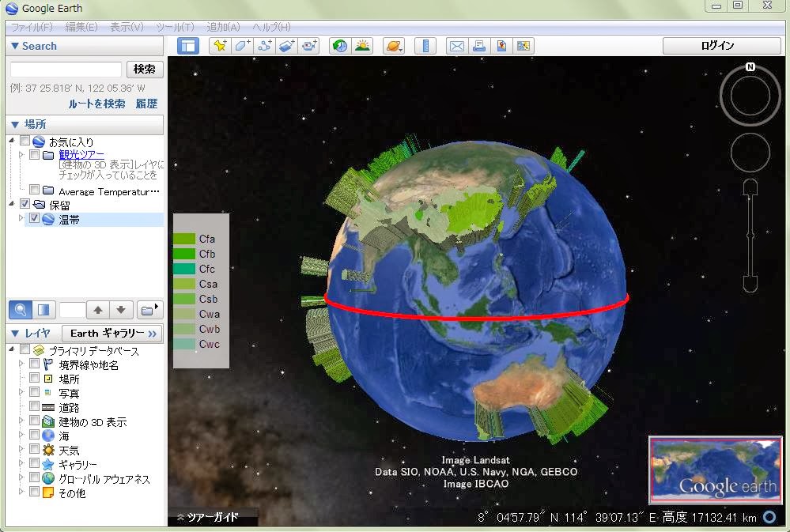Add a path using the toolbar
The height and width of the screenshot is (532, 790).
pyautogui.click(x=264, y=46)
